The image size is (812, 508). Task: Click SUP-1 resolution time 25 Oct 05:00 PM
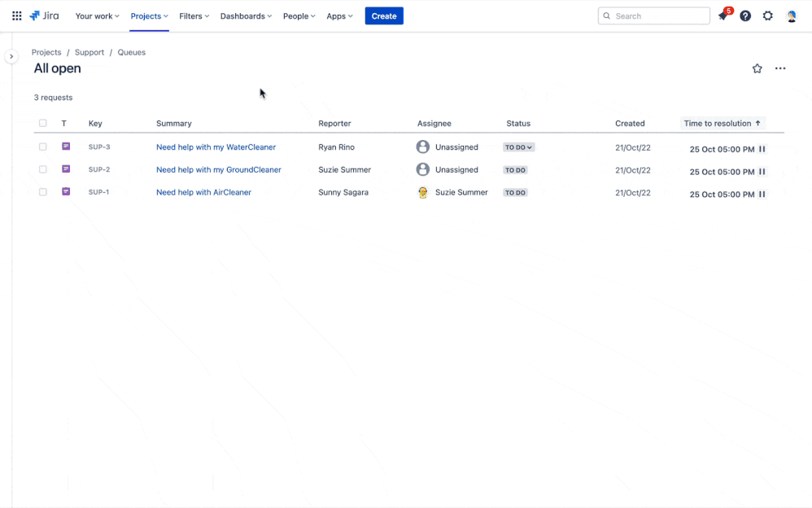click(722, 195)
